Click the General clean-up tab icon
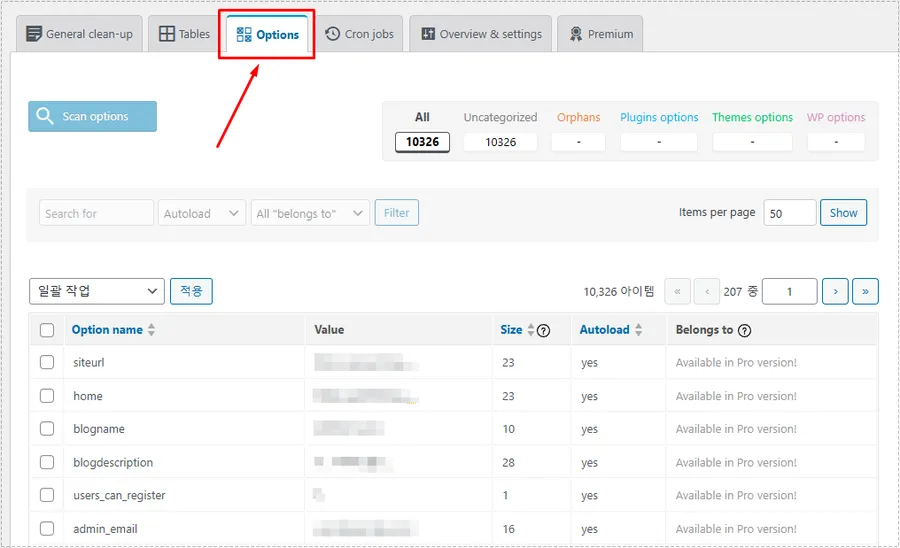The image size is (900, 548). click(34, 34)
